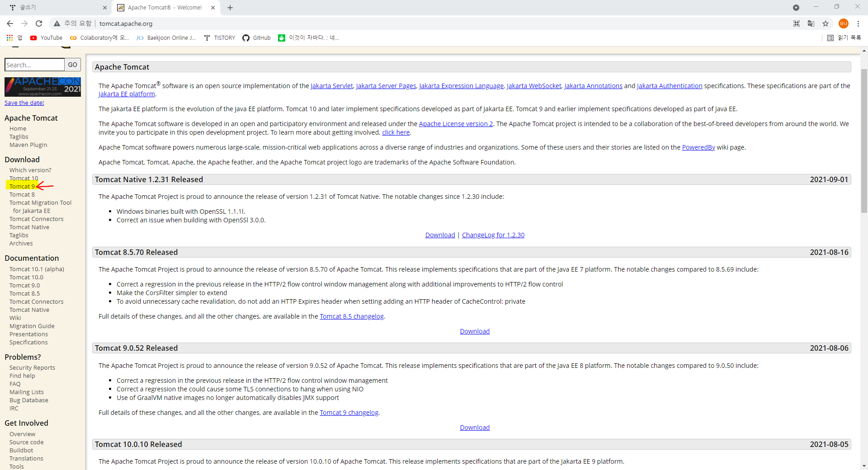Screen dimensions: 868x470
Task: Close the 글쓰기 tab
Action: (x=105, y=8)
